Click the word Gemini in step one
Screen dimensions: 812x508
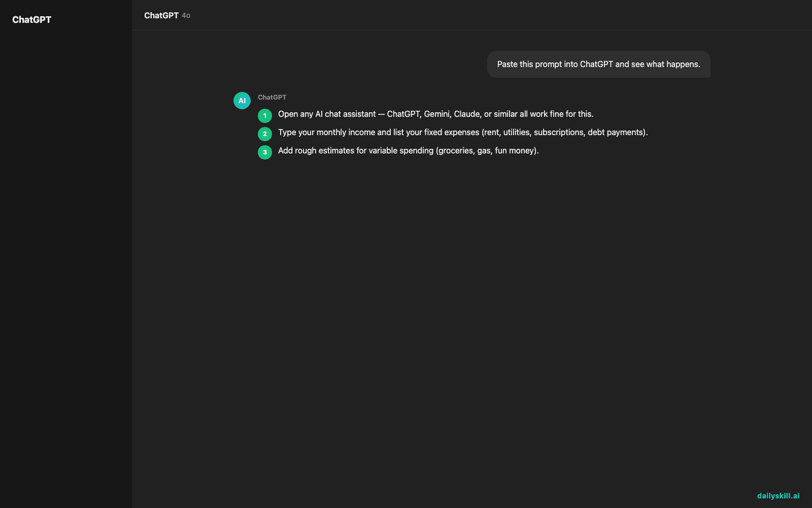(436, 114)
